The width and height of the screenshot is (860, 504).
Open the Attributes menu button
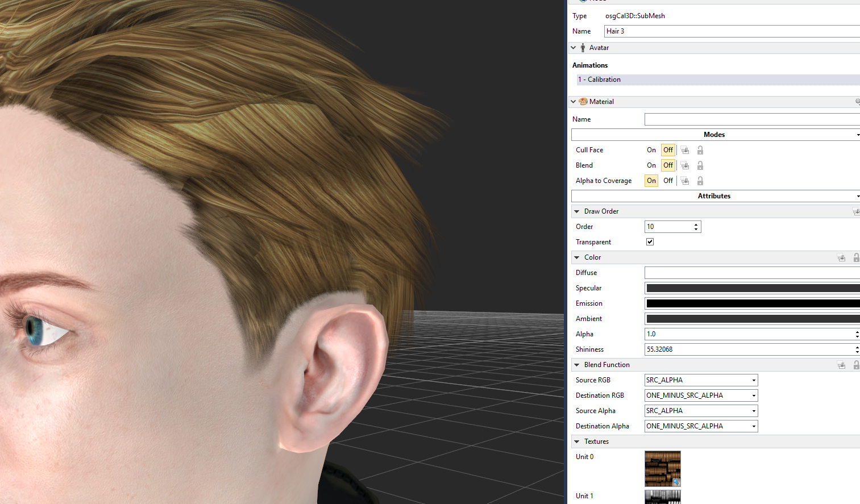716,196
